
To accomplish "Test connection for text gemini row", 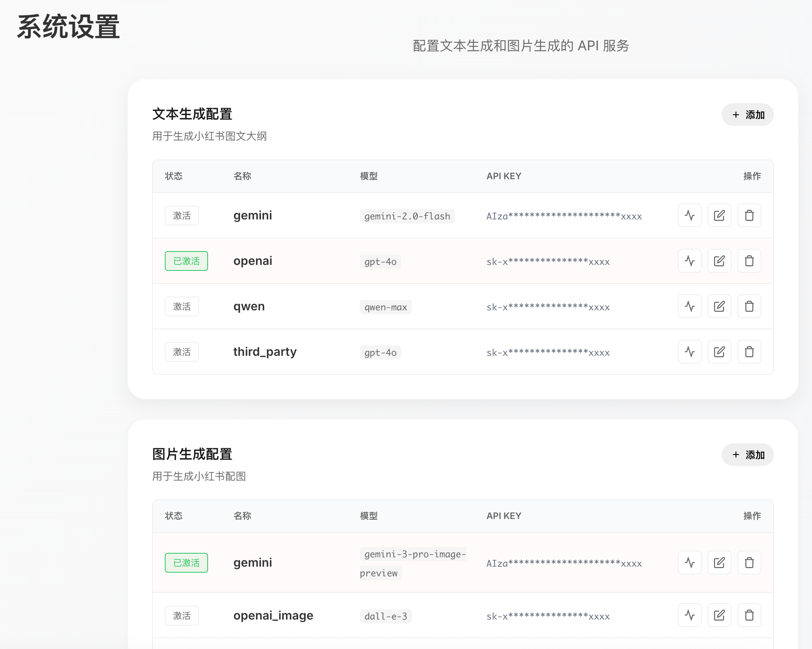I will click(689, 215).
